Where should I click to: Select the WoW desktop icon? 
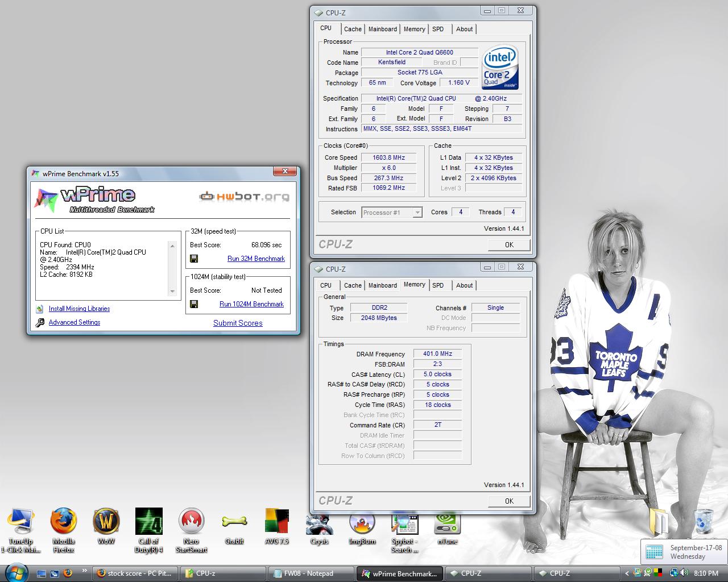(x=106, y=526)
